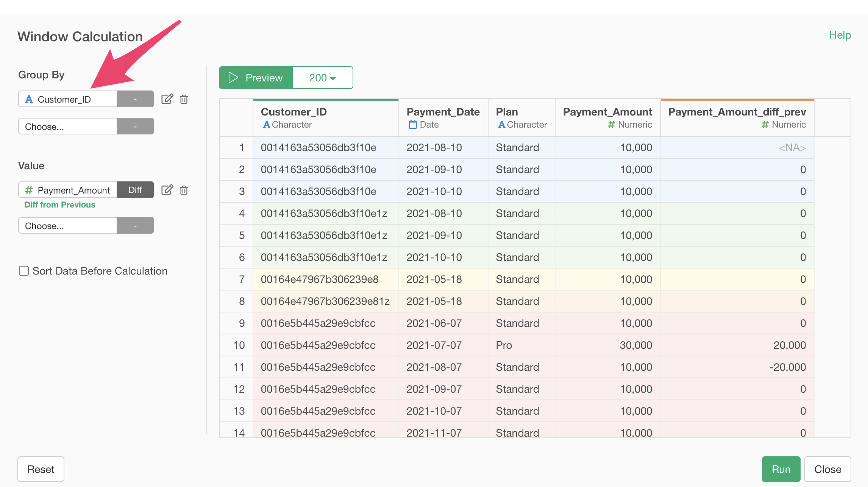
Task: Enable Sort Data Before Calculation checkbox
Action: click(24, 271)
